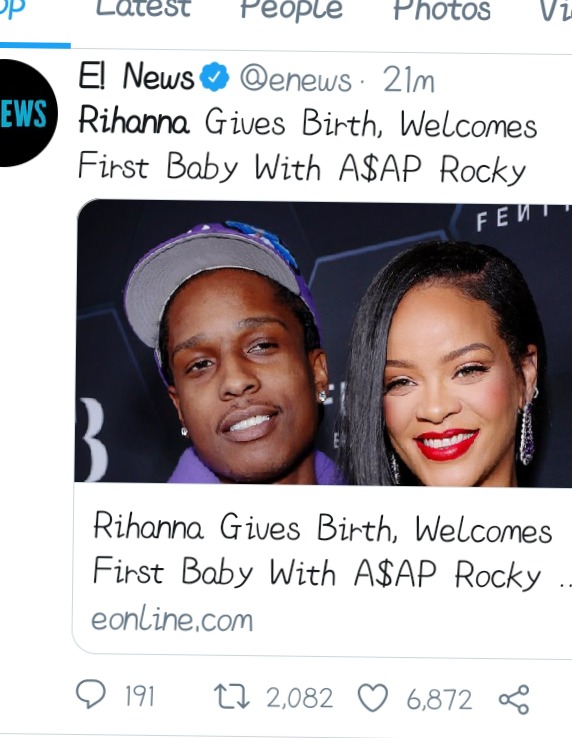Click the retweet arrows icon
Viewport: 572px width, 738px height.
pos(232,697)
